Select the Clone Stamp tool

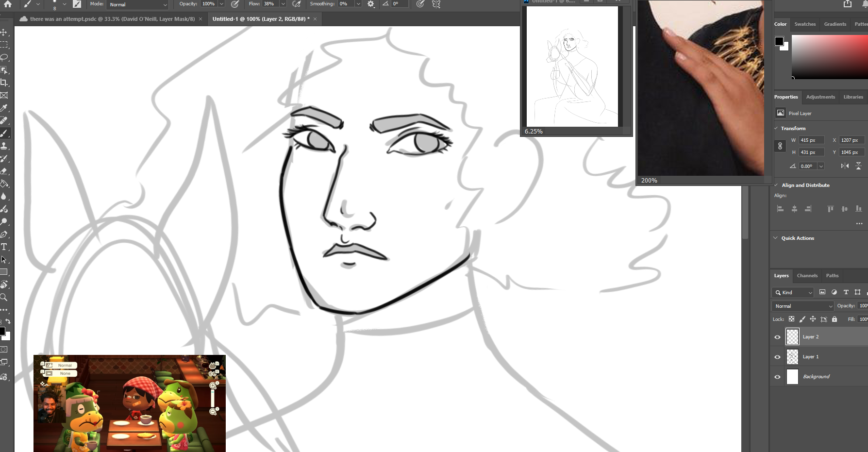4,146
